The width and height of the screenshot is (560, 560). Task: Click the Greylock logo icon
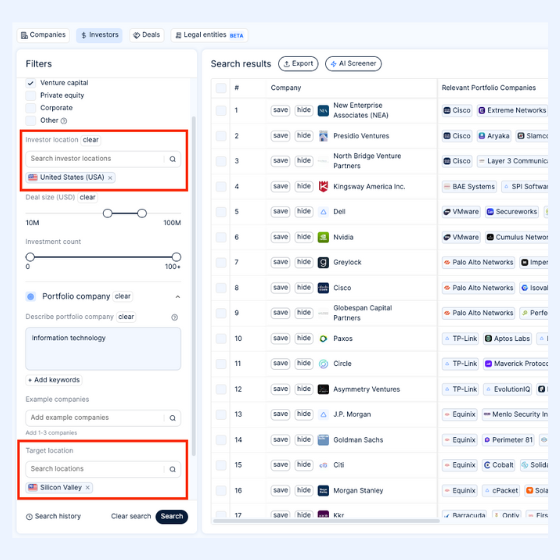coord(323,262)
